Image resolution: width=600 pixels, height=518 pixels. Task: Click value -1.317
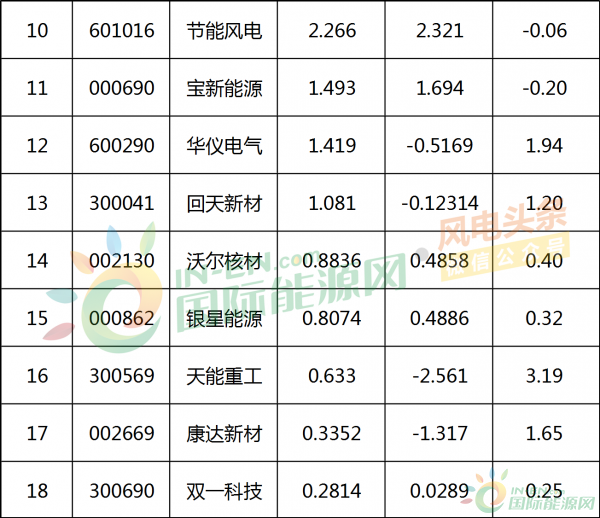tap(439, 433)
